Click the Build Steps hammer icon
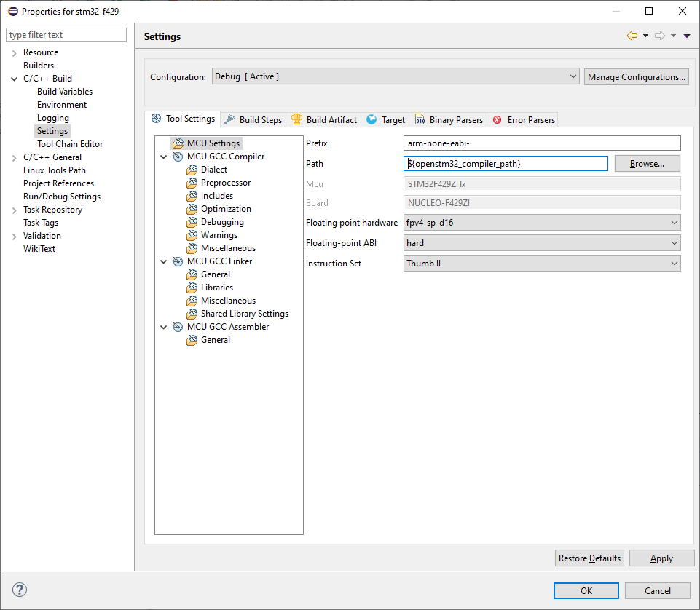 [229, 119]
